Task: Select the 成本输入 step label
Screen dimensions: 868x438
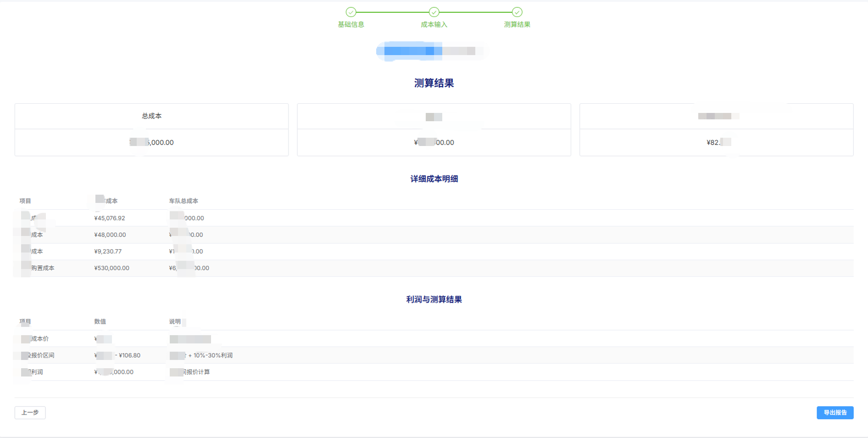Action: tap(434, 24)
